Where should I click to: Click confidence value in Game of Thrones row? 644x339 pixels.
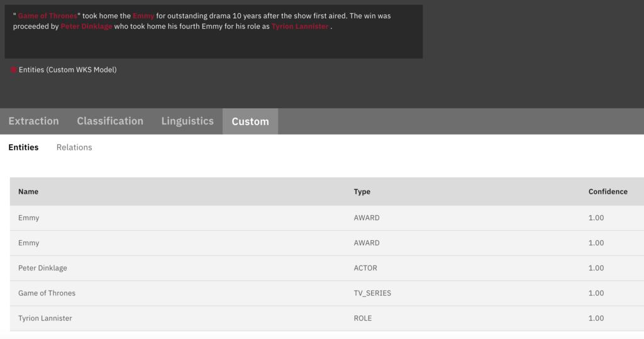pyautogui.click(x=596, y=293)
